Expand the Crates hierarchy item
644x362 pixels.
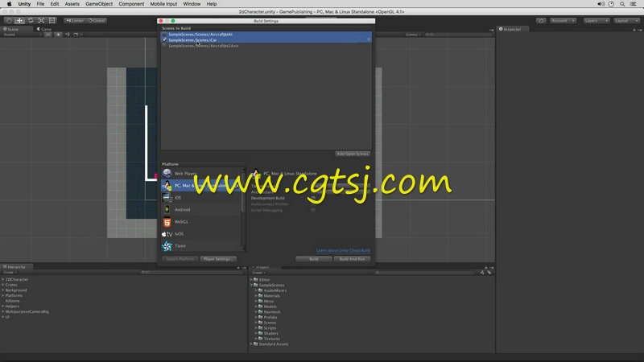tap(3, 285)
